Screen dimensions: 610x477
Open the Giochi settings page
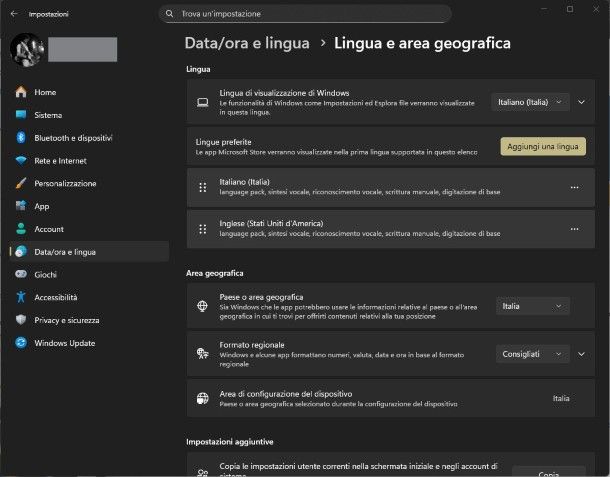pos(89,274)
